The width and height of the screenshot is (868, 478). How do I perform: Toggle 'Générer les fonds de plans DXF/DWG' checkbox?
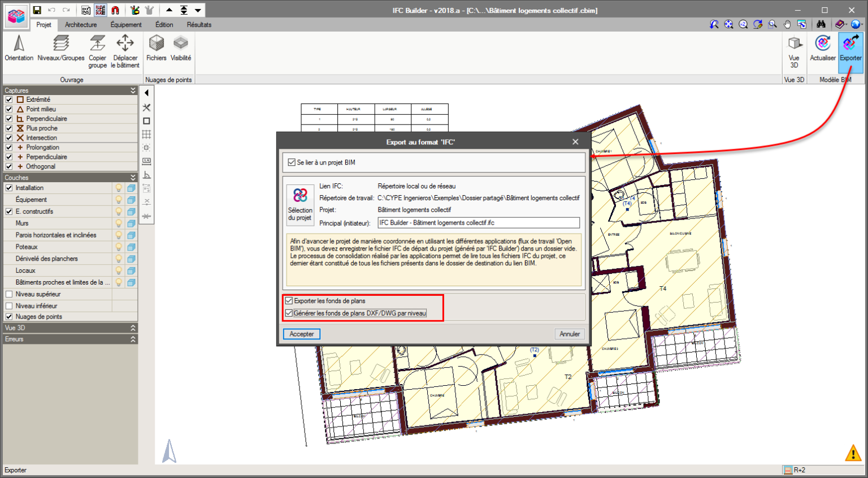point(289,313)
